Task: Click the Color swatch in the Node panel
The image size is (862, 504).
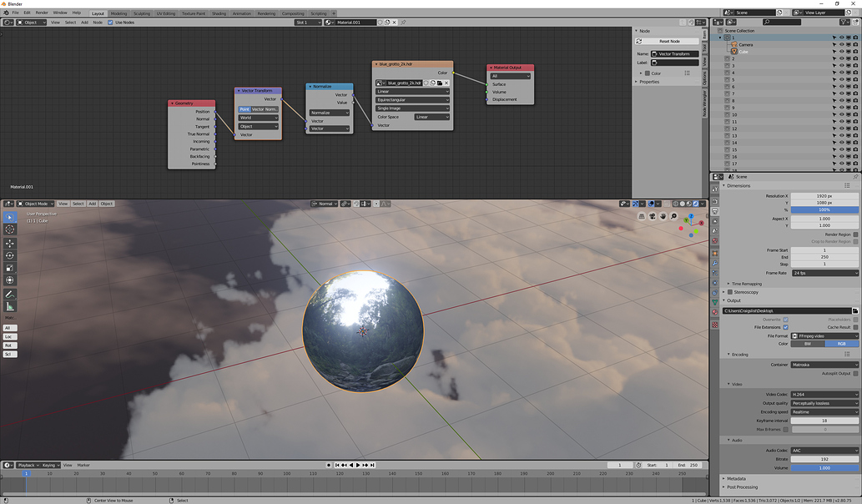Action: pyautogui.click(x=648, y=73)
